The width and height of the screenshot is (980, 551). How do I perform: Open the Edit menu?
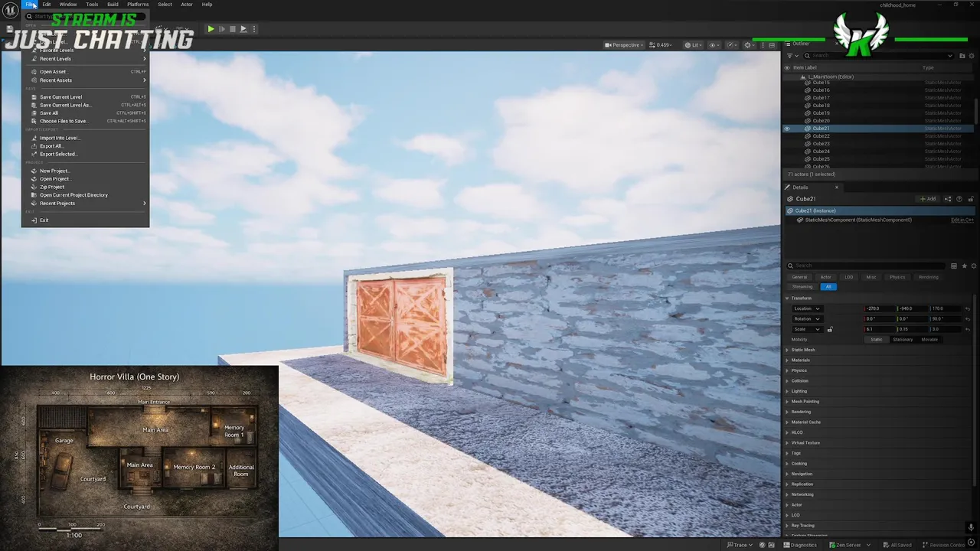(x=47, y=5)
